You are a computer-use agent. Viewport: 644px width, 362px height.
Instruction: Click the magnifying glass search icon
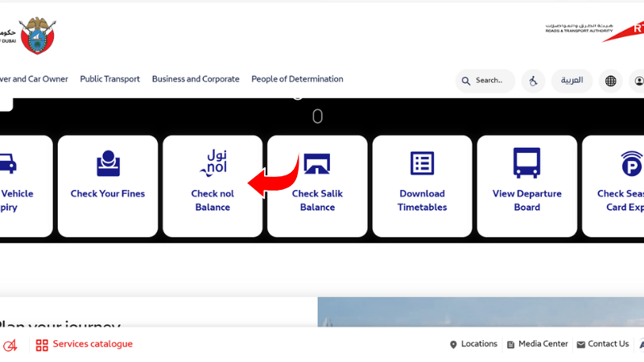(x=466, y=81)
